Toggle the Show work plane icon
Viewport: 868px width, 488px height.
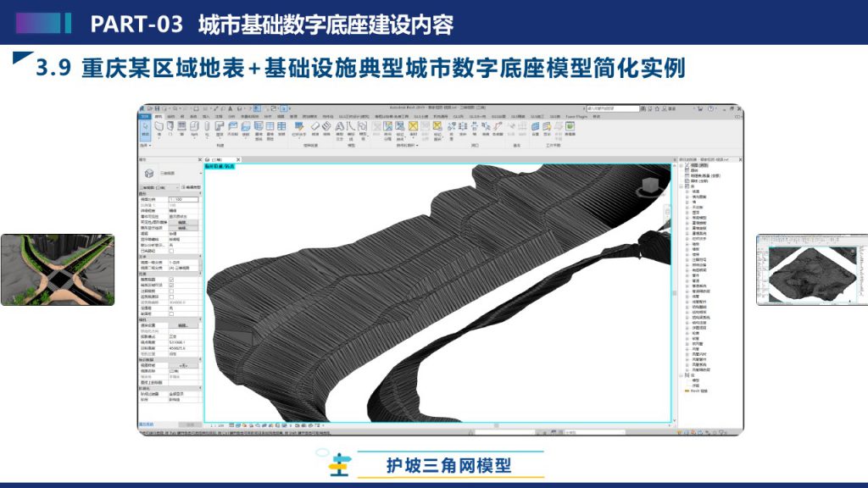(x=547, y=127)
